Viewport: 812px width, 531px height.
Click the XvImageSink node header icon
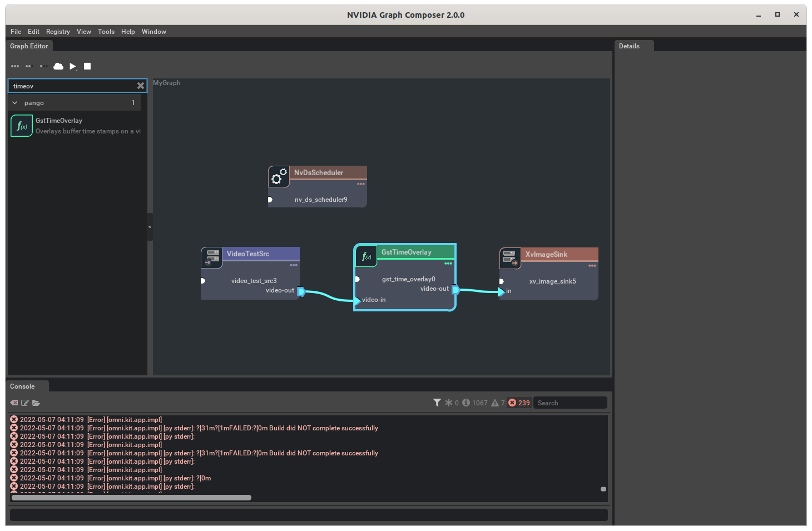pyautogui.click(x=509, y=258)
